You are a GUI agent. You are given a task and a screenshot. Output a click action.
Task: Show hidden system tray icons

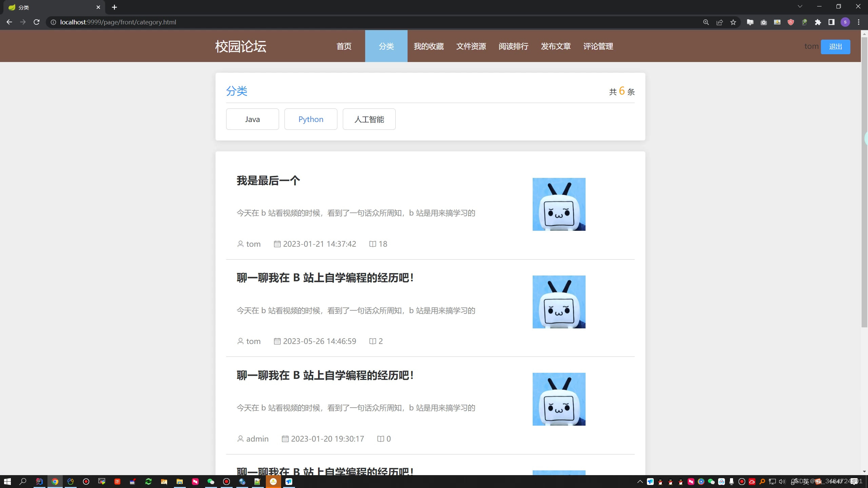coord(640,482)
